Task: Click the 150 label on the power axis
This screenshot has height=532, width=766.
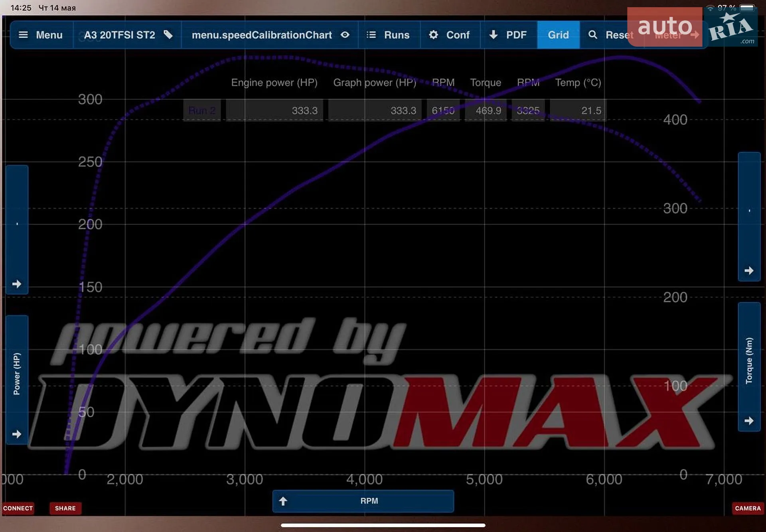Action: tap(90, 287)
